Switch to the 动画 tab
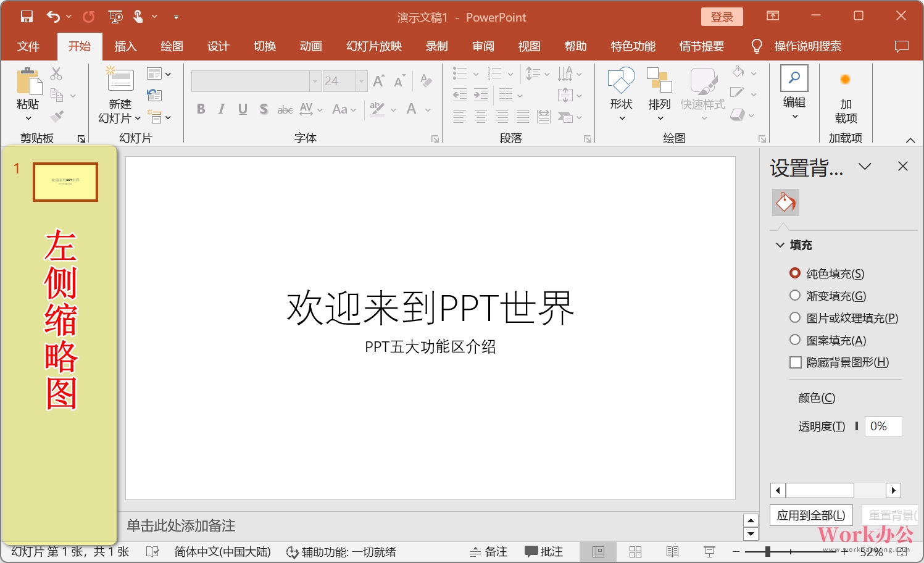Screen dimensions: 924x563 click(x=311, y=46)
